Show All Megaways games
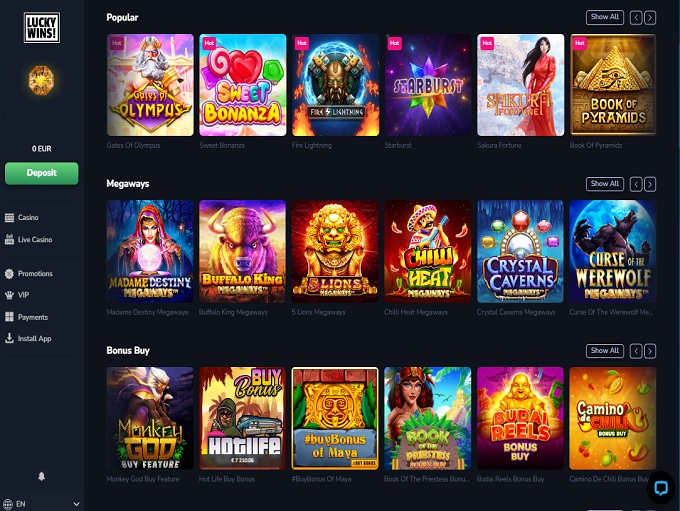This screenshot has height=511, width=680. (x=605, y=184)
